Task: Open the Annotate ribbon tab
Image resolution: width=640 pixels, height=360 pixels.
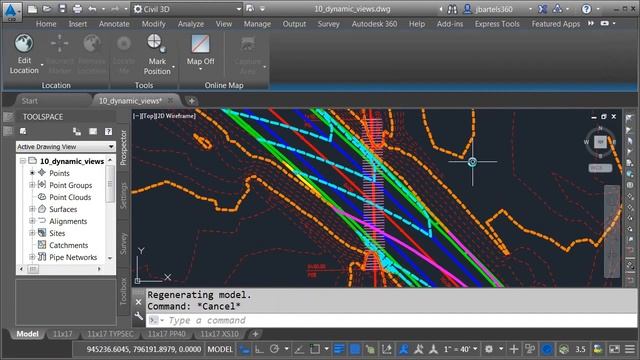Action: click(x=114, y=24)
